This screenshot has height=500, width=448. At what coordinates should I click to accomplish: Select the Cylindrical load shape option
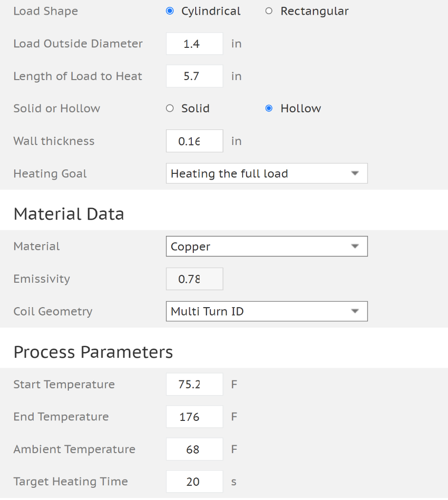[170, 11]
